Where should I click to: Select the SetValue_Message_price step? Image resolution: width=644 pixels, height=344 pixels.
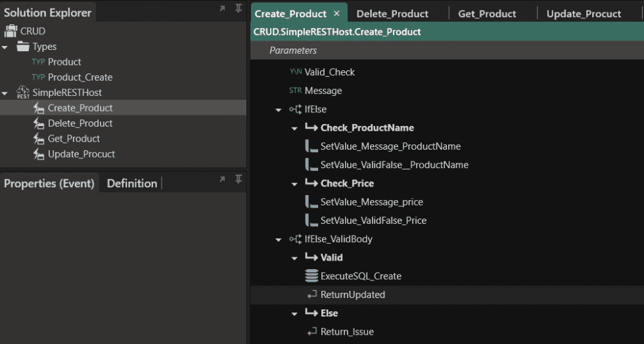pos(371,202)
